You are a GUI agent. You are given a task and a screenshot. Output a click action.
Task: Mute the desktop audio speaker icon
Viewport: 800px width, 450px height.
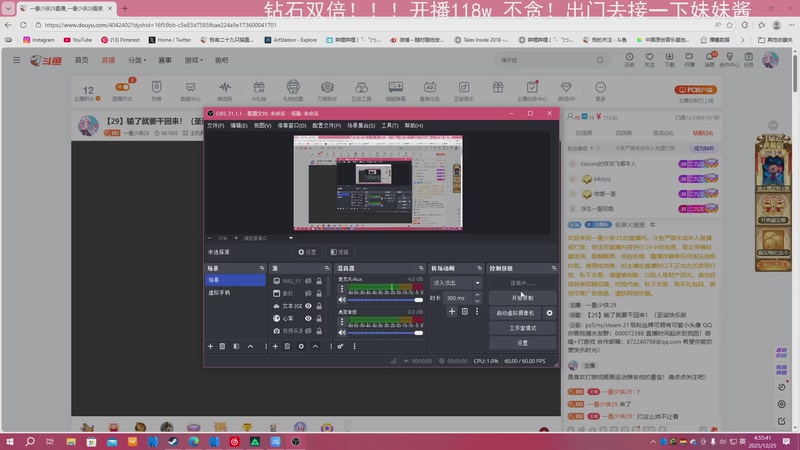(x=342, y=333)
